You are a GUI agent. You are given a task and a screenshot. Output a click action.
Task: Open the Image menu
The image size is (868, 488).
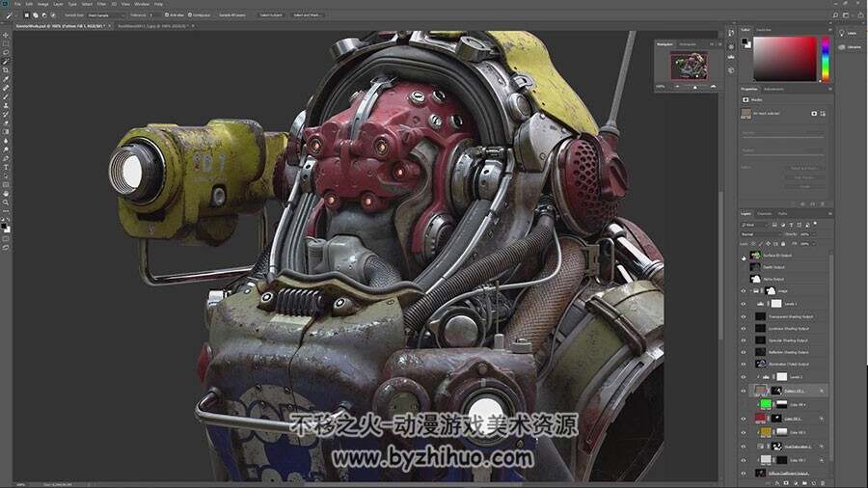[x=42, y=4]
